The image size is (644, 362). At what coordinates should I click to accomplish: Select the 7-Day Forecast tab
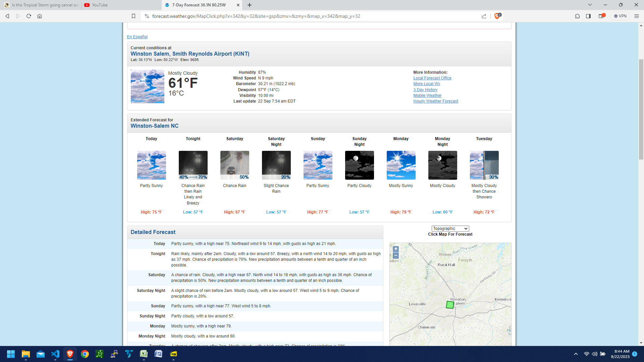(199, 5)
